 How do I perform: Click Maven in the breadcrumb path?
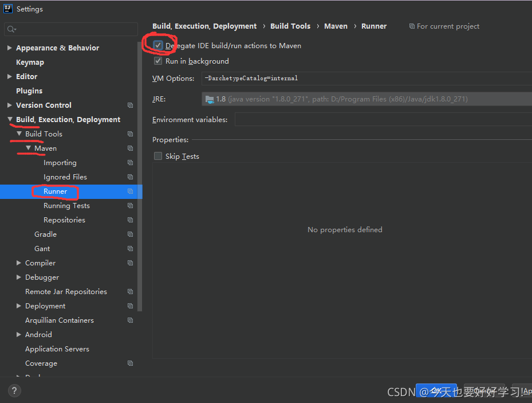point(336,26)
